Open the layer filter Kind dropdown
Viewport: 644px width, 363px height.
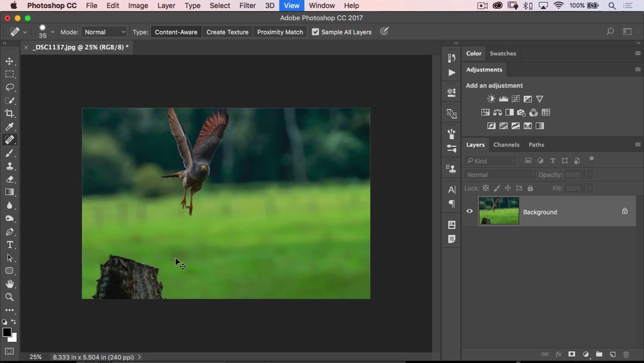pos(491,161)
